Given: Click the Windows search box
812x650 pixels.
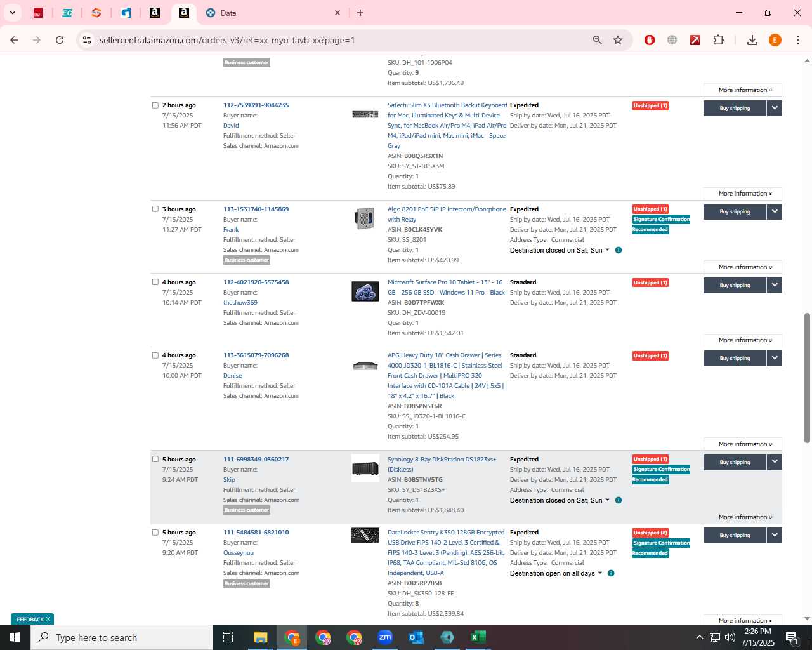Looking at the screenshot, I should (122, 637).
